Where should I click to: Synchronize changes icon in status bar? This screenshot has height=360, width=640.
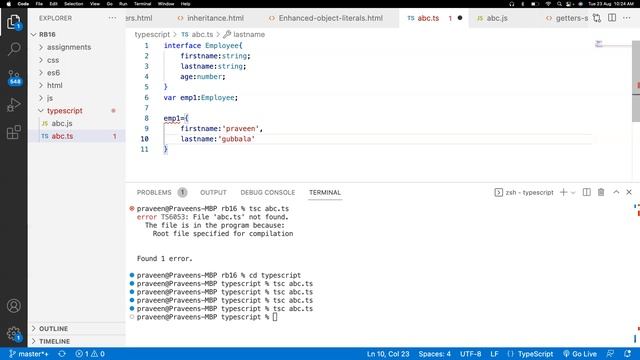(x=62, y=354)
